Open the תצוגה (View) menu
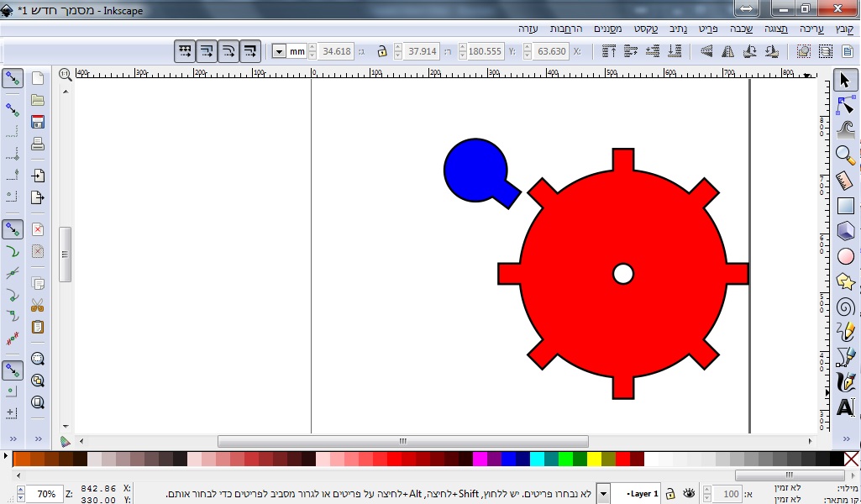The image size is (861, 504). click(776, 29)
